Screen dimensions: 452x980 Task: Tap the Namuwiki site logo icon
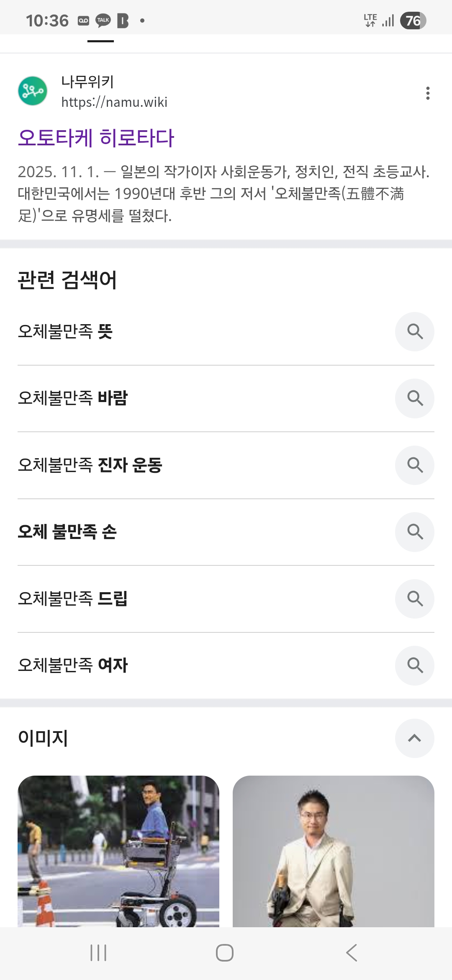pyautogui.click(x=33, y=91)
